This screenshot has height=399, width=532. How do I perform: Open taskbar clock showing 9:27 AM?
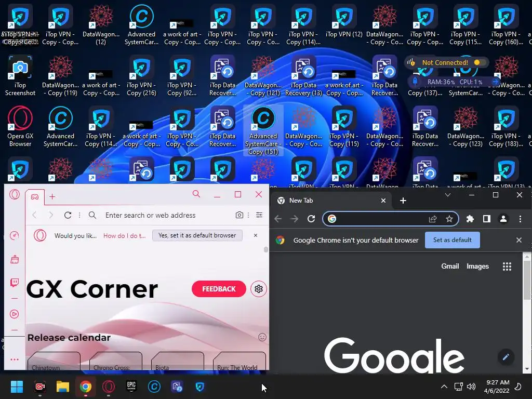[497, 387]
